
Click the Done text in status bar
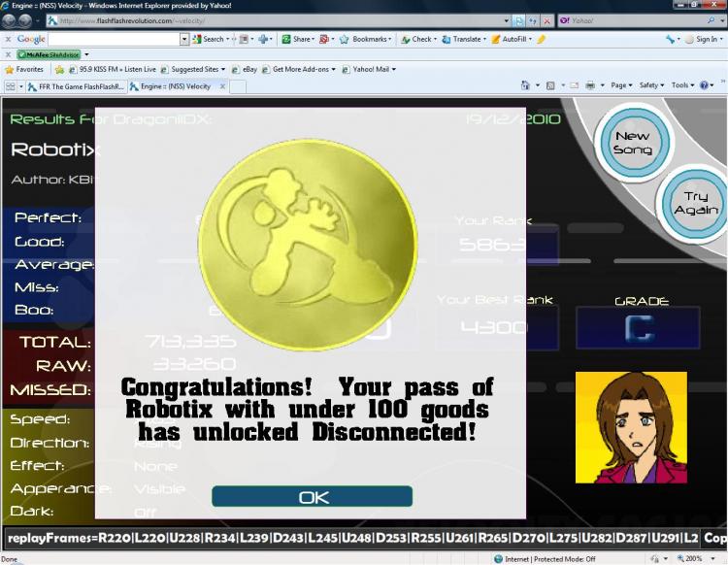[x=9, y=559]
